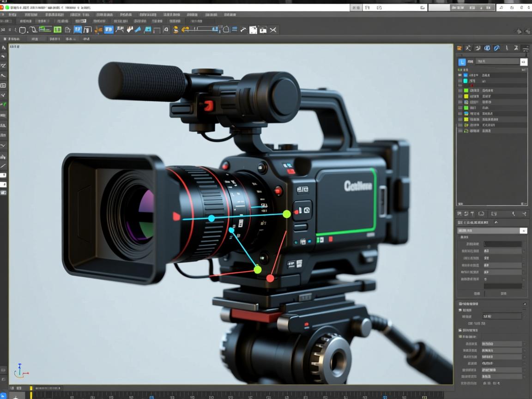This screenshot has height=399, width=532.
Task: Click the left button below the upper properties fields
Action: (x=477, y=293)
